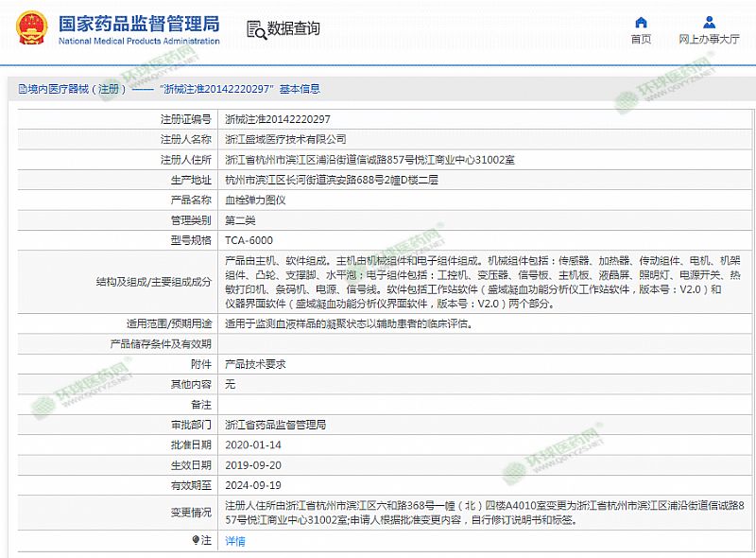Click the model spec value TCA-6000
The width and height of the screenshot is (756, 558).
tap(249, 240)
